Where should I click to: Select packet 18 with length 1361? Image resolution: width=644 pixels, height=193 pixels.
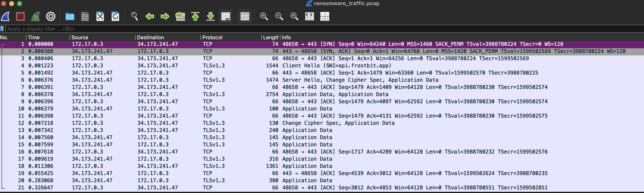point(322,166)
